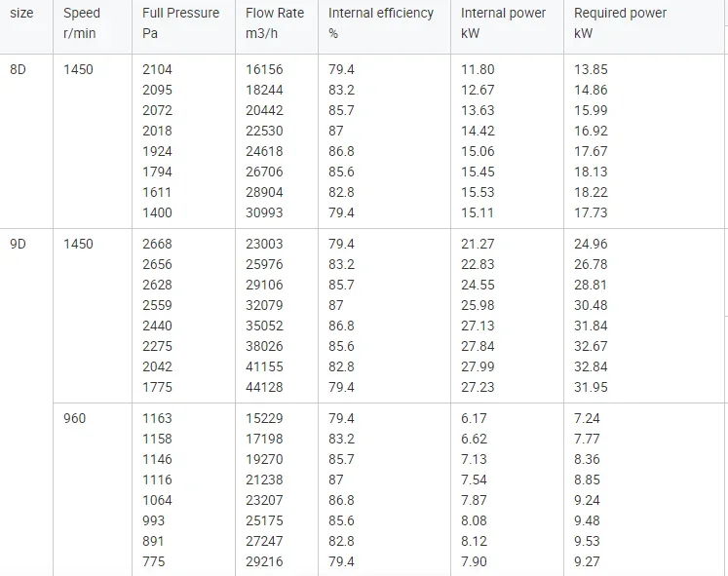The image size is (728, 576).
Task: Click the full pressure value 2668
Action: pyautogui.click(x=158, y=244)
